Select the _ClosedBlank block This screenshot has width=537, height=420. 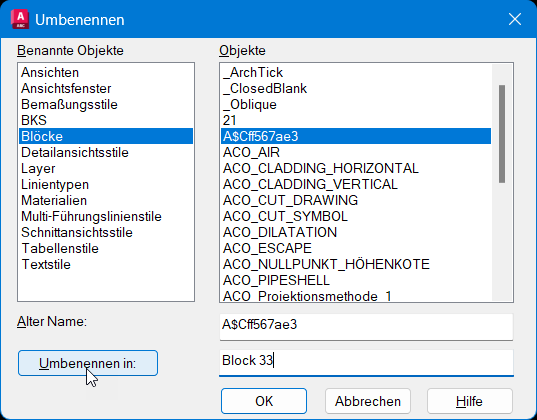point(356,88)
